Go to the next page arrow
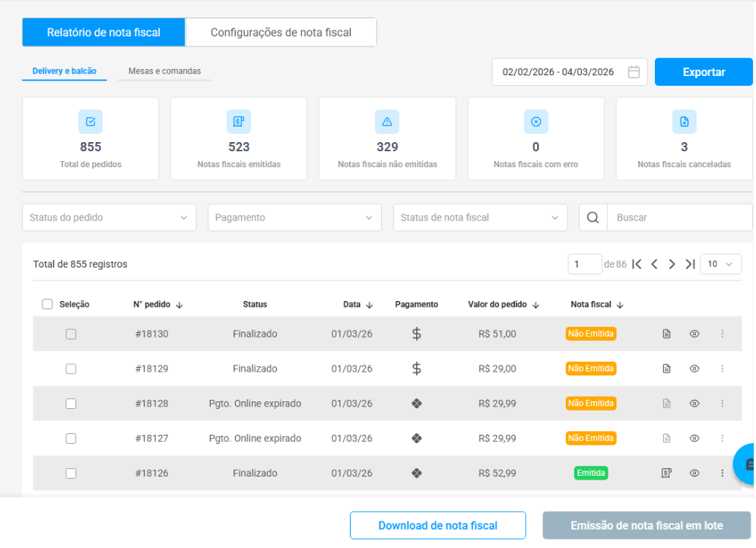The width and height of the screenshot is (756, 548). tap(672, 264)
